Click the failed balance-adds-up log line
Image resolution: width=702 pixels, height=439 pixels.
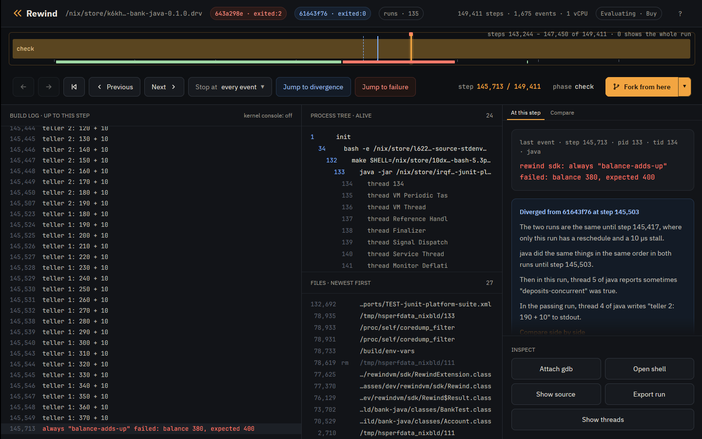(x=151, y=429)
